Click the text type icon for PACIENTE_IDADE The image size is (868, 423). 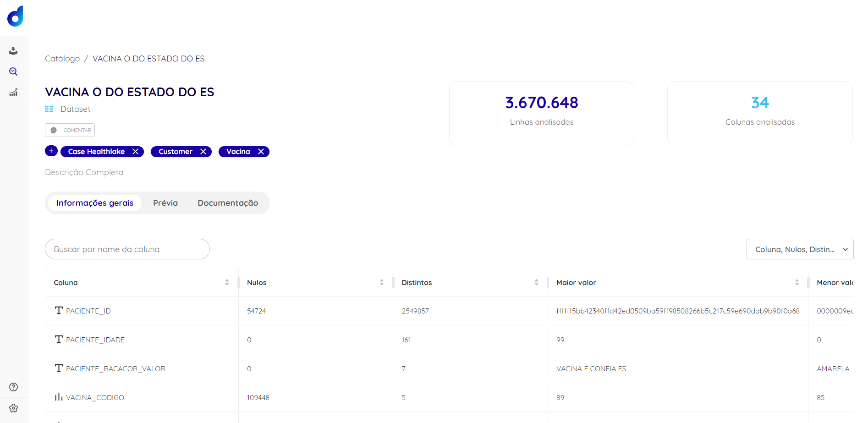click(x=59, y=339)
